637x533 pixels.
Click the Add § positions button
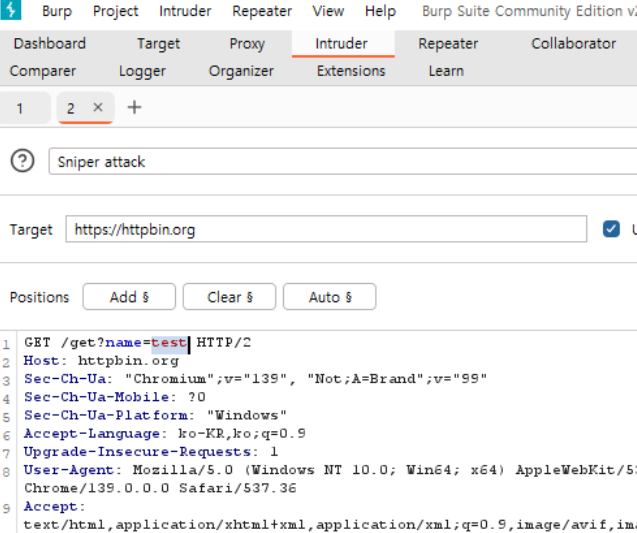[x=129, y=297]
